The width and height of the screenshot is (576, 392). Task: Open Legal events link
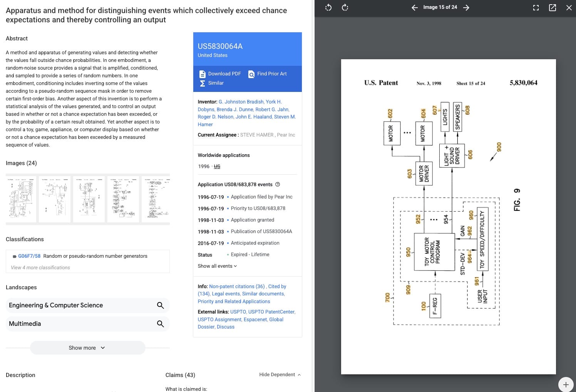(226, 294)
